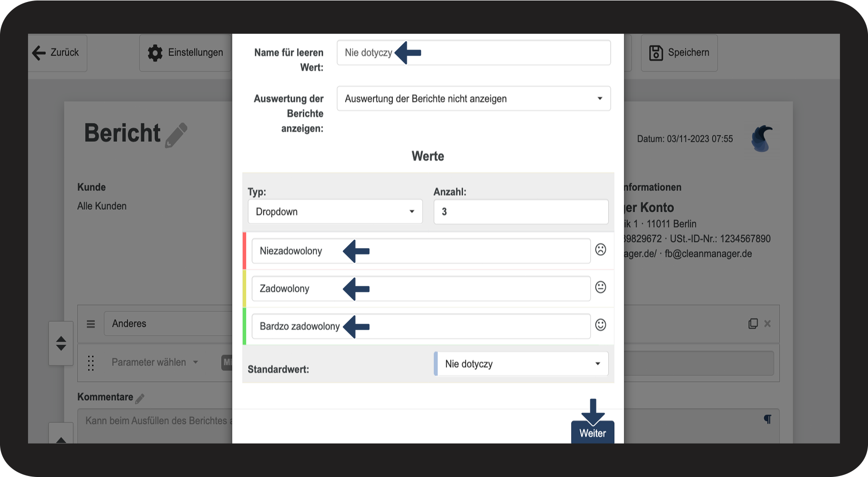Open Einstellungen with the gear icon

click(x=186, y=53)
